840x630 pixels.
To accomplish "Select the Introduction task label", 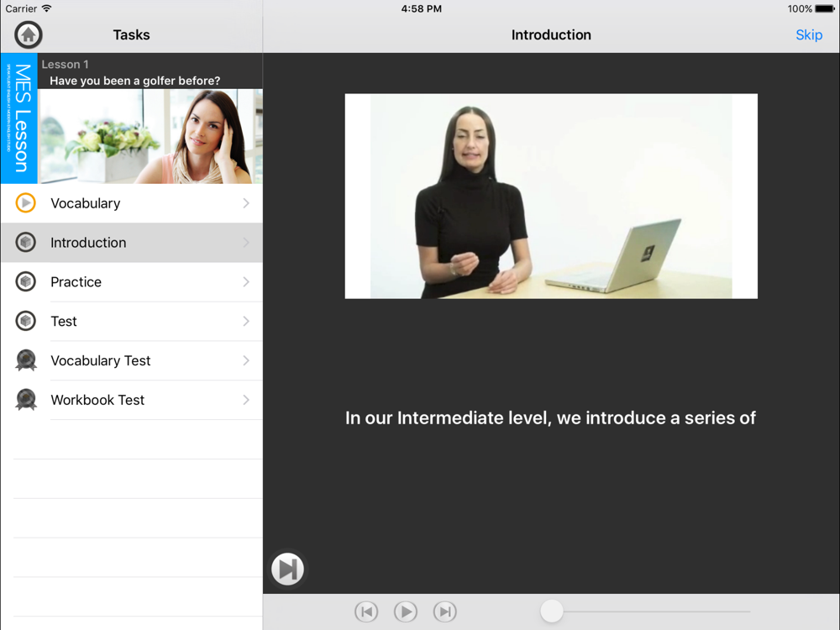I will tap(88, 243).
